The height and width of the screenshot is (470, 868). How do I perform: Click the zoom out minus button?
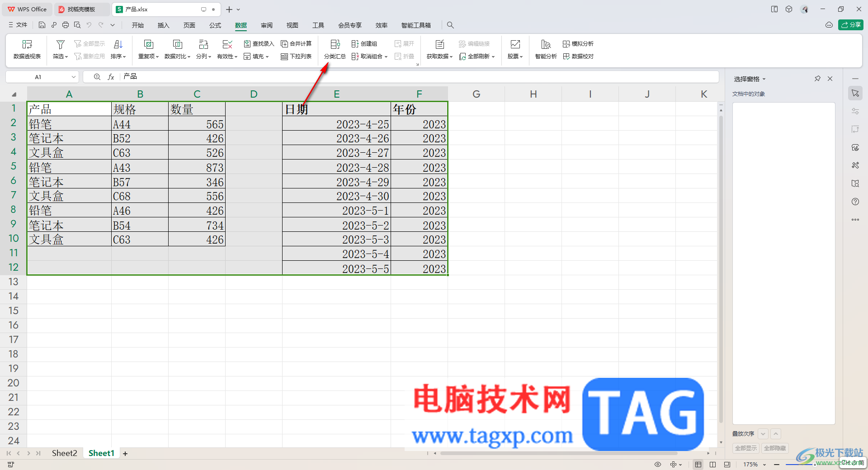(x=776, y=465)
